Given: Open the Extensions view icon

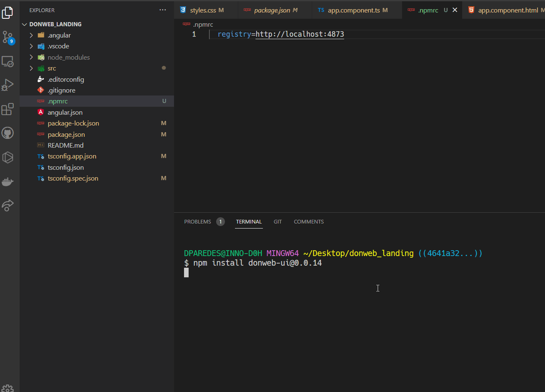Looking at the screenshot, I should pyautogui.click(x=8, y=109).
